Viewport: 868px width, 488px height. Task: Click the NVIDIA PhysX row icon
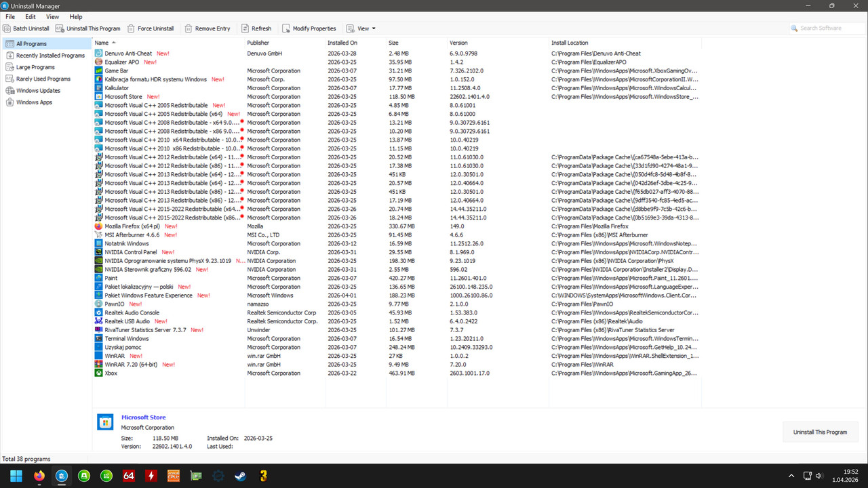[99, 261]
